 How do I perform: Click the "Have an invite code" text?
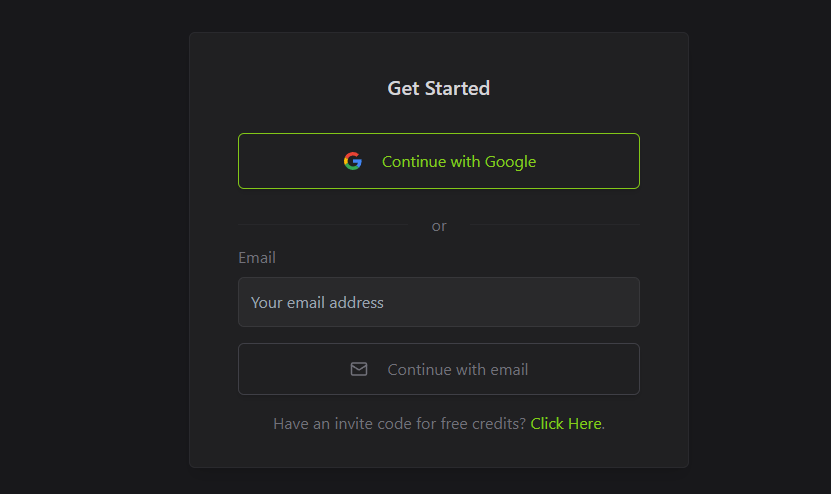[399, 424]
